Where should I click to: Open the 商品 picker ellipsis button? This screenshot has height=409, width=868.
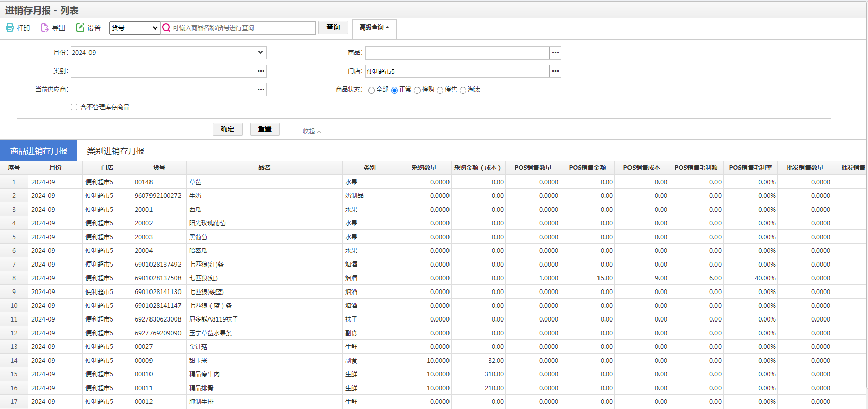tap(555, 53)
